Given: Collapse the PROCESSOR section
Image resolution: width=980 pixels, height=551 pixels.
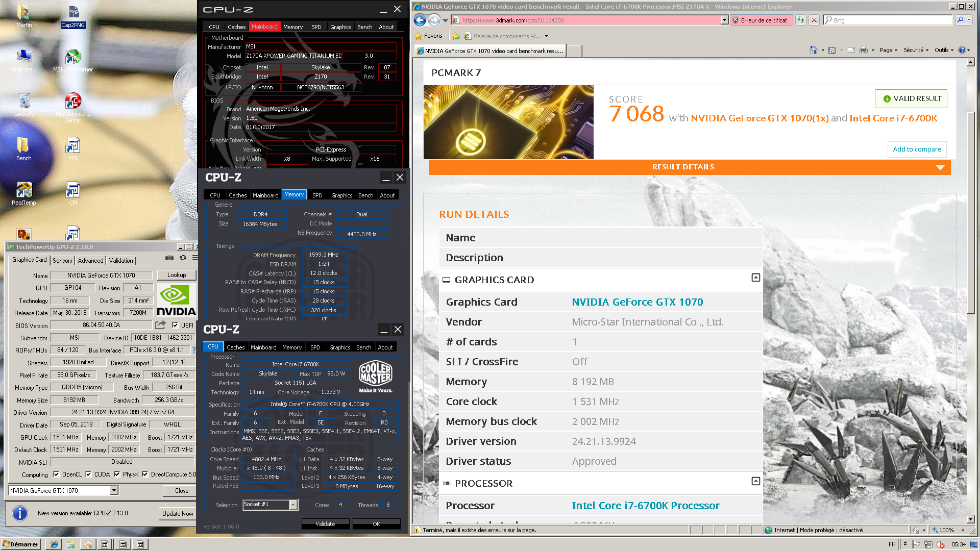Looking at the screenshot, I should point(756,481).
